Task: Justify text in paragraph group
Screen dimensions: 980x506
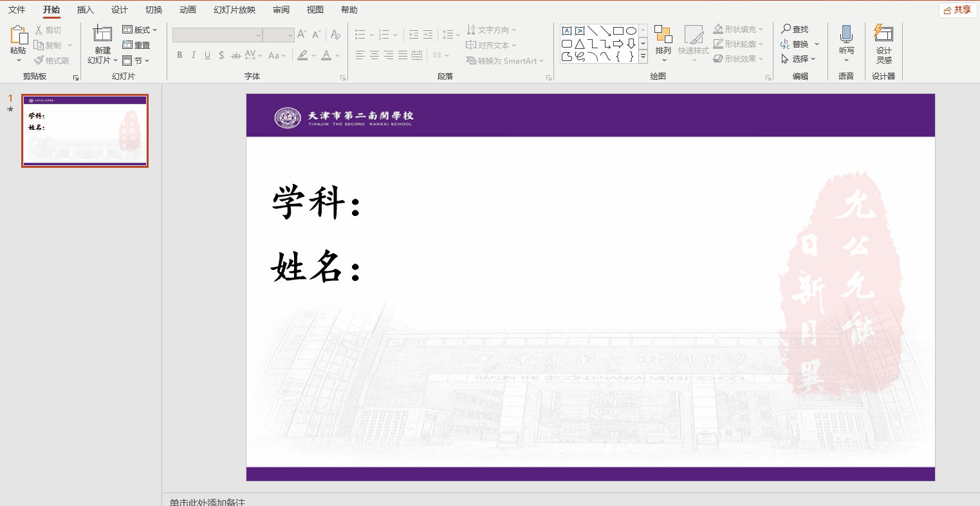Action: click(403, 55)
